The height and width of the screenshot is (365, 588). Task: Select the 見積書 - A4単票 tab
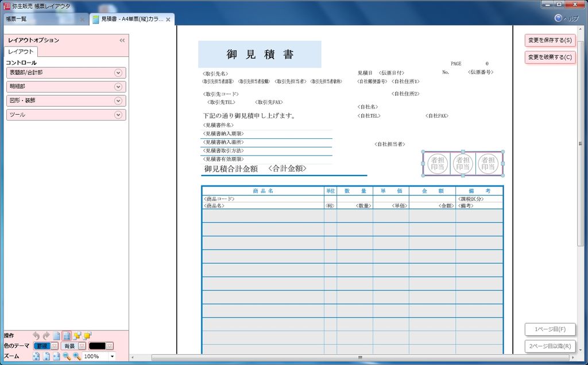click(x=131, y=19)
